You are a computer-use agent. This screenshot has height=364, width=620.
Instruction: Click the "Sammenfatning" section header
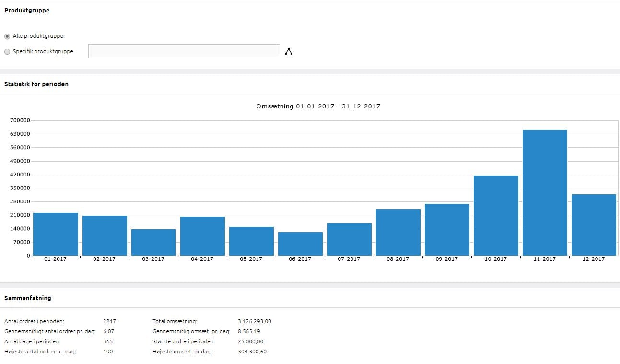coord(28,298)
